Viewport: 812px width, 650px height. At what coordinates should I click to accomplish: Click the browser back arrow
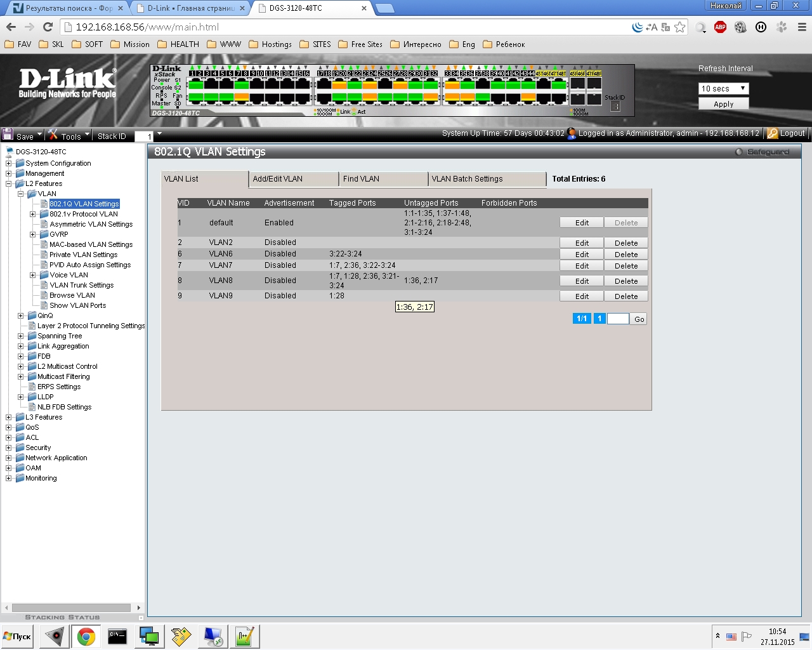(x=11, y=27)
